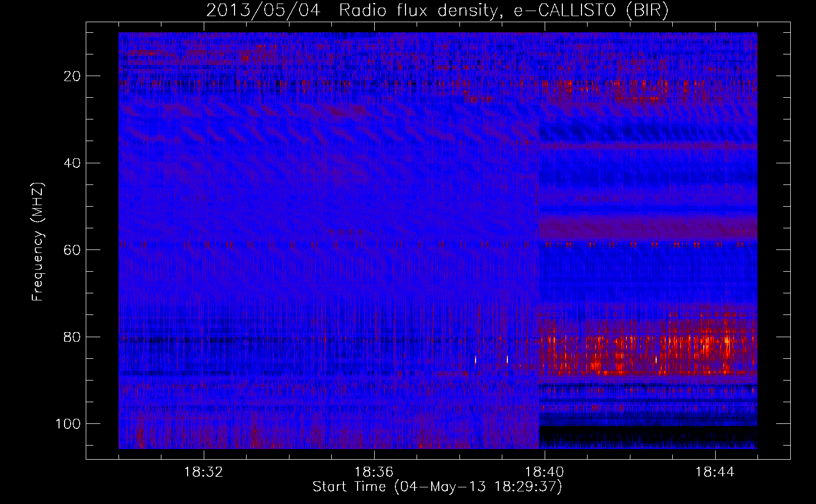The width and height of the screenshot is (816, 504).
Task: Click the 100 frequency tick label
Action: 69,423
